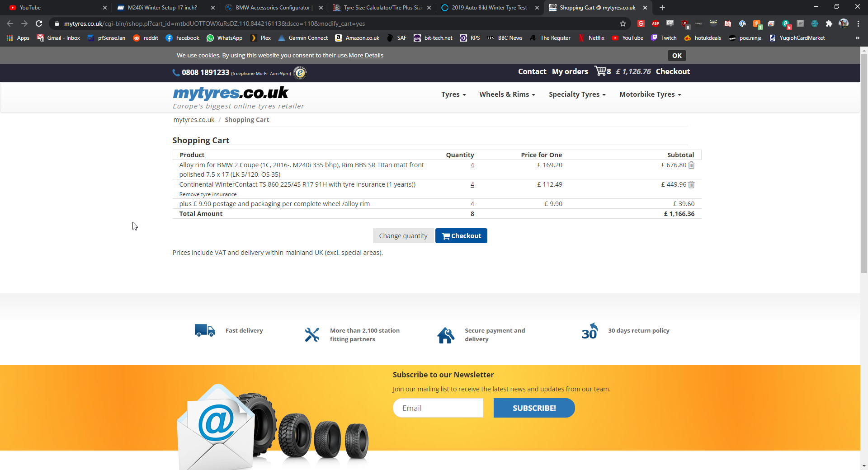Expand the Wheels & Rims dropdown menu

tap(507, 94)
